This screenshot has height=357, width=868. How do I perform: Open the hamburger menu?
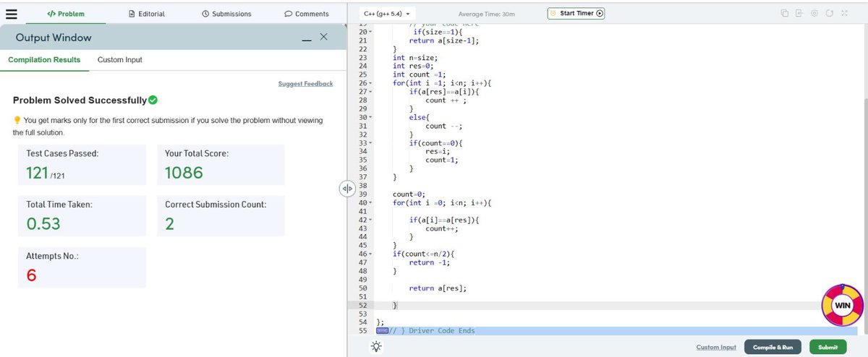(11, 13)
